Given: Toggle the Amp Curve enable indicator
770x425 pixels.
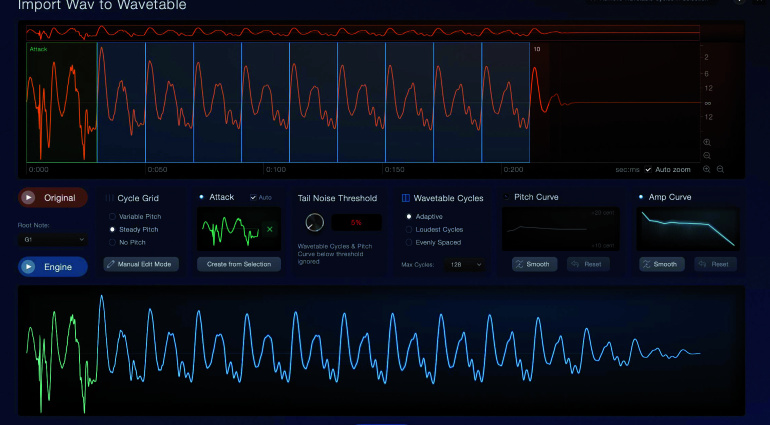Looking at the screenshot, I should click(x=640, y=197).
